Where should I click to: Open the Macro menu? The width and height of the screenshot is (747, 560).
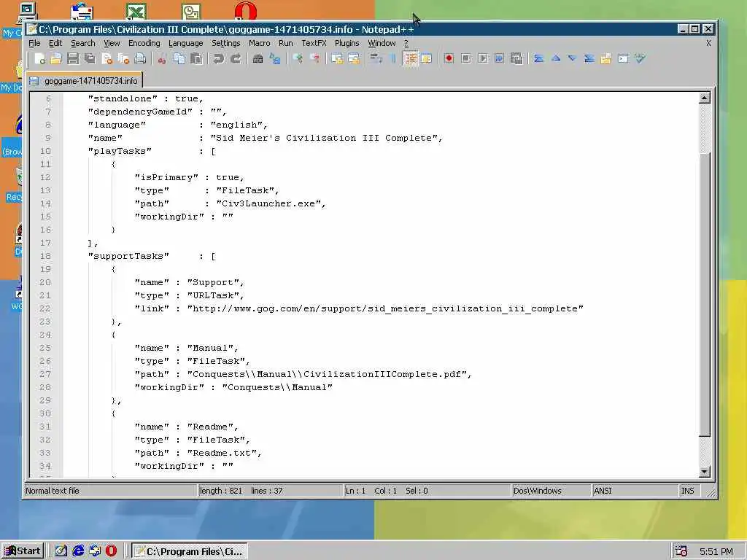(259, 43)
